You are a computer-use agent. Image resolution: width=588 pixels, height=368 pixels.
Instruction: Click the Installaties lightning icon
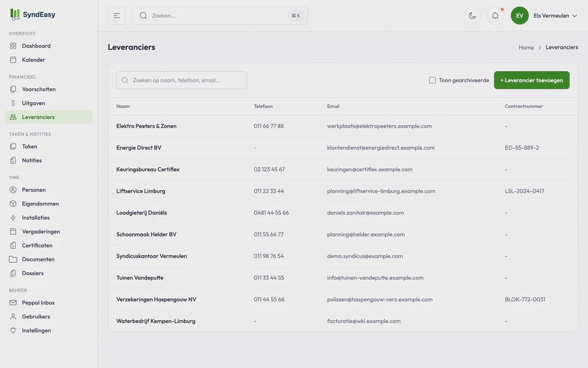pyautogui.click(x=13, y=218)
